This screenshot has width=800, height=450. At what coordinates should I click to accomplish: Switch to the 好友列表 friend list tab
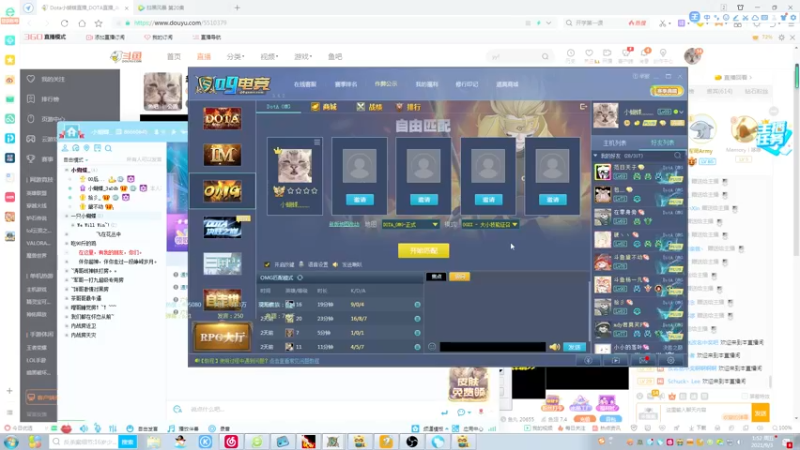pos(662,143)
